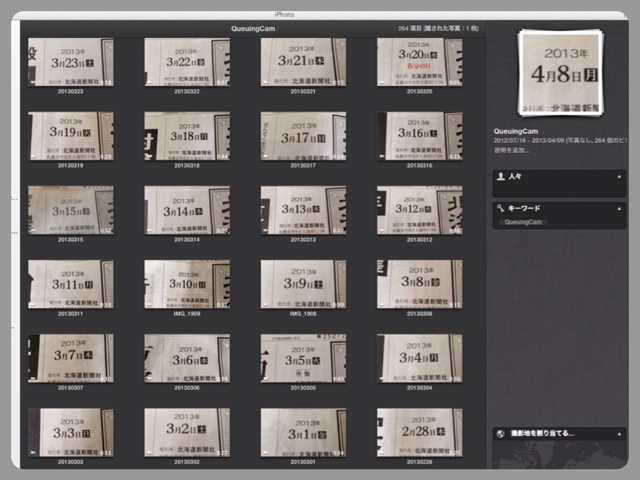Select the 2月28日 thumbnail
Screen dimensions: 640x480
click(420, 432)
